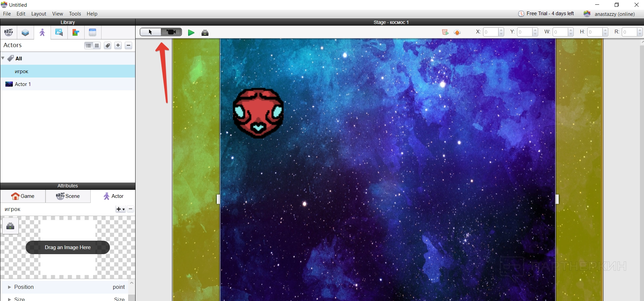Click the trial clock icon
The width and height of the screenshot is (644, 301).
click(521, 14)
